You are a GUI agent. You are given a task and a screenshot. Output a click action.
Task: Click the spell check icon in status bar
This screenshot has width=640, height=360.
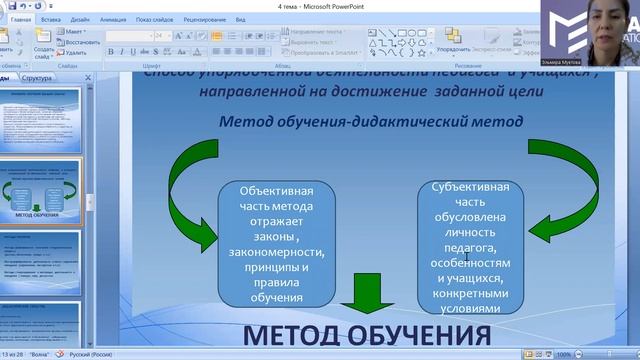click(x=60, y=354)
